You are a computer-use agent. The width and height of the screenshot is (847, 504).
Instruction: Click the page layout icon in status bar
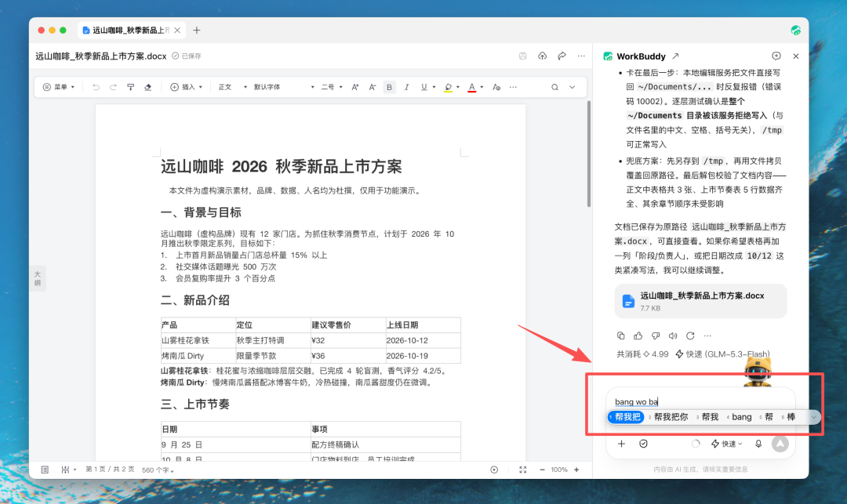pos(45,470)
